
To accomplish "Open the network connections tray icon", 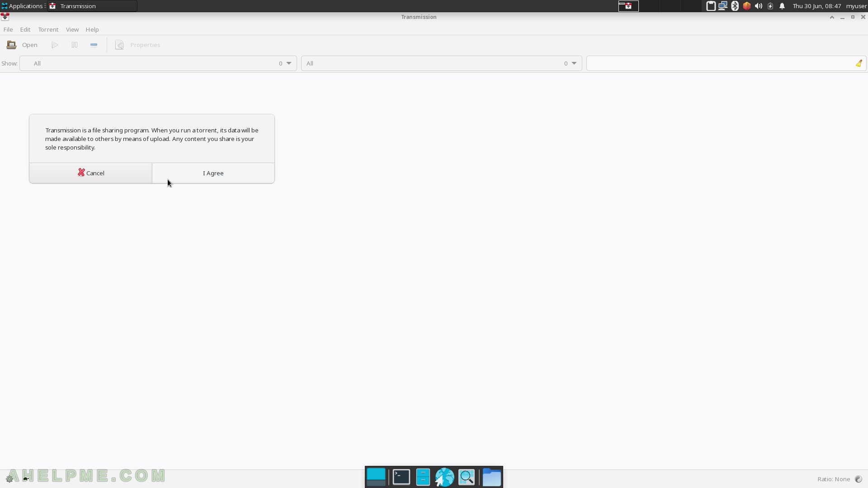I will [x=723, y=6].
